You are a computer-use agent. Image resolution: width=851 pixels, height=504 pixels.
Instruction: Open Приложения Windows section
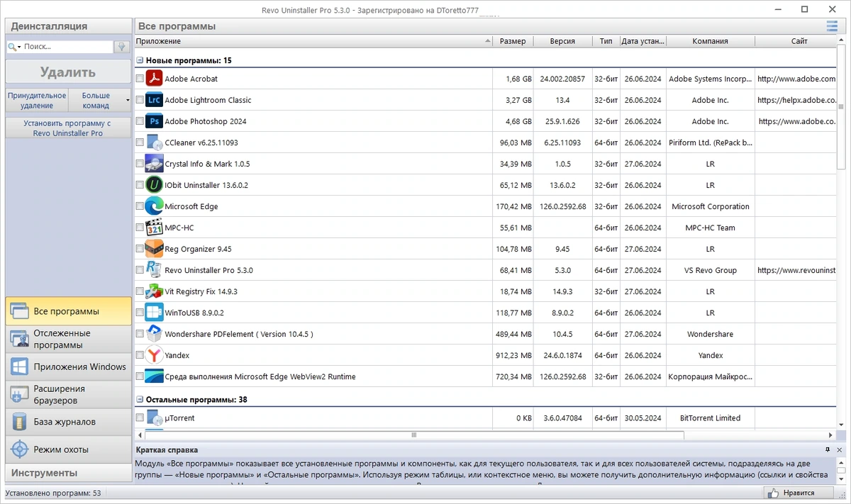coord(68,366)
